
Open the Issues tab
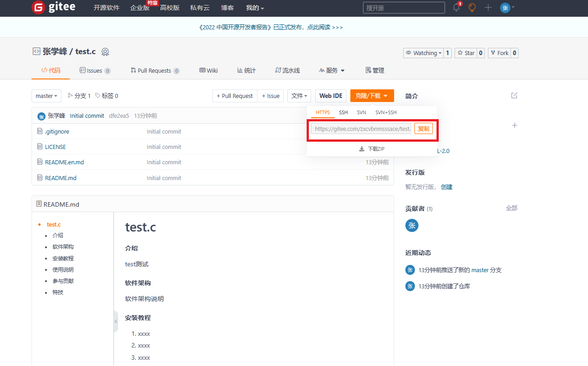[x=95, y=70]
